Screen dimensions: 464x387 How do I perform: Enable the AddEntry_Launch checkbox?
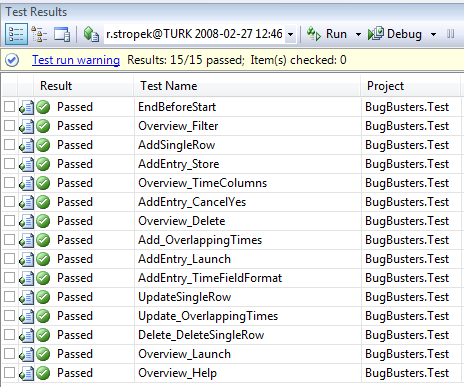(x=9, y=259)
